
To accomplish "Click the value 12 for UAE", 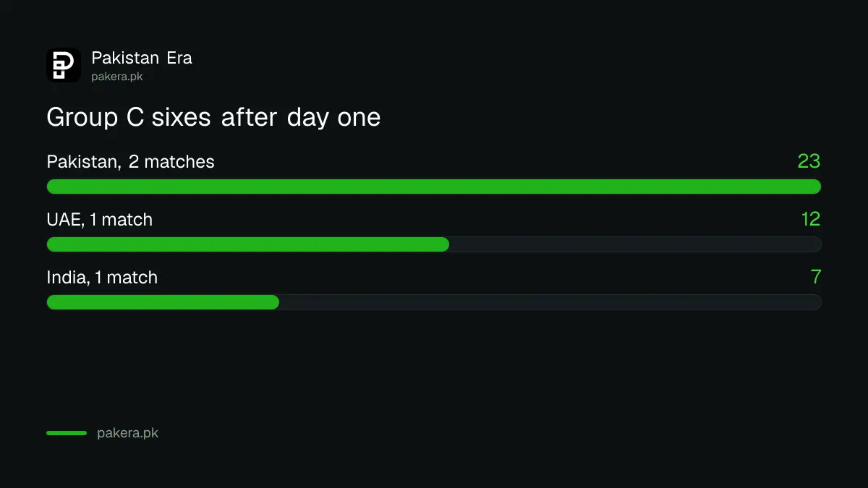I will [x=811, y=219].
